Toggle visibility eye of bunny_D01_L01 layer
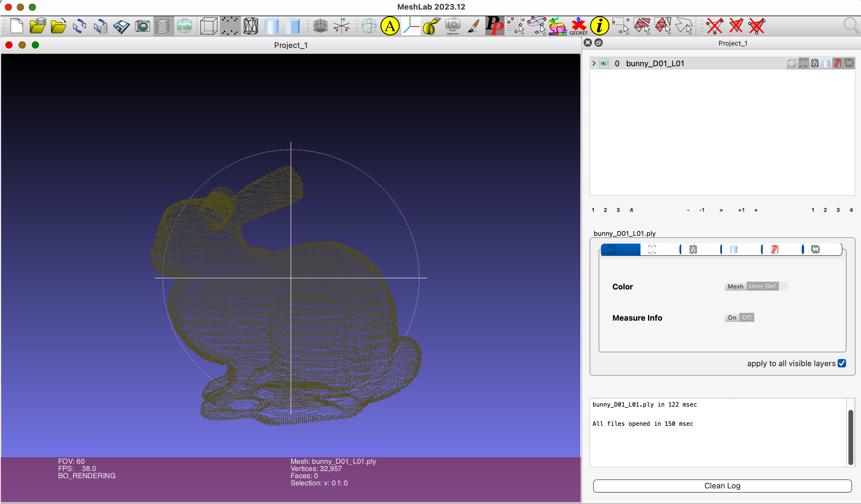The width and height of the screenshot is (861, 504). pyautogui.click(x=604, y=64)
